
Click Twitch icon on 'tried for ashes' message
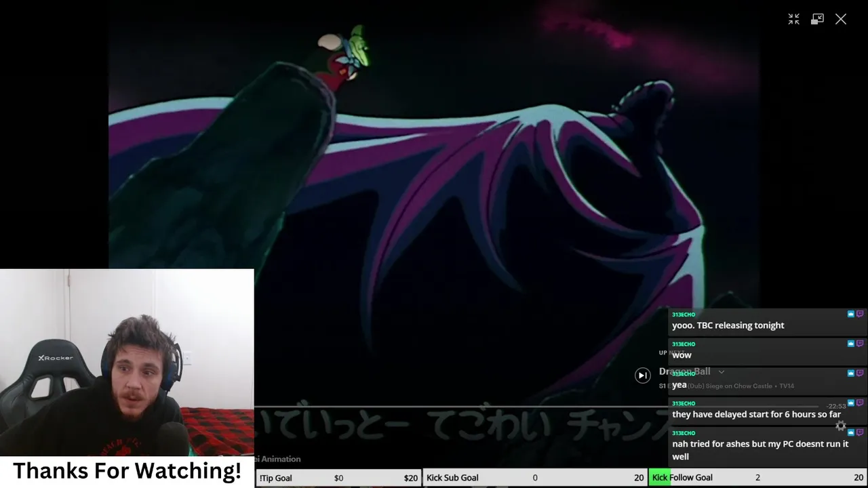tap(860, 432)
